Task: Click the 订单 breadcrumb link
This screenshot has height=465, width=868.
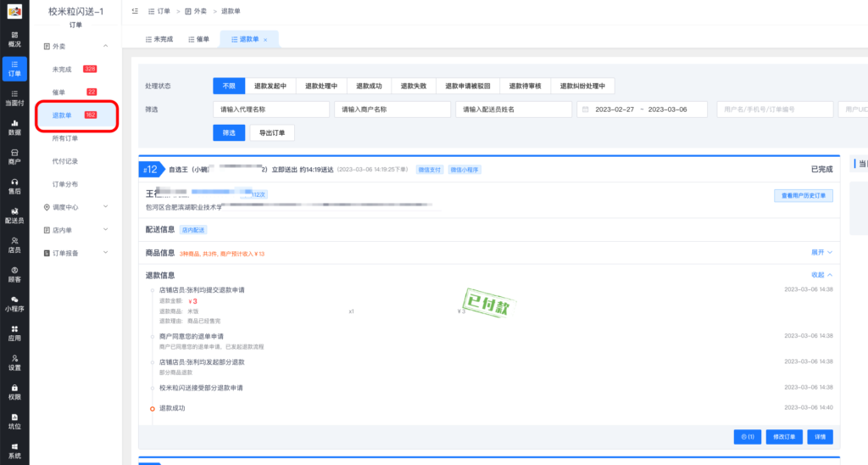Action: [159, 11]
